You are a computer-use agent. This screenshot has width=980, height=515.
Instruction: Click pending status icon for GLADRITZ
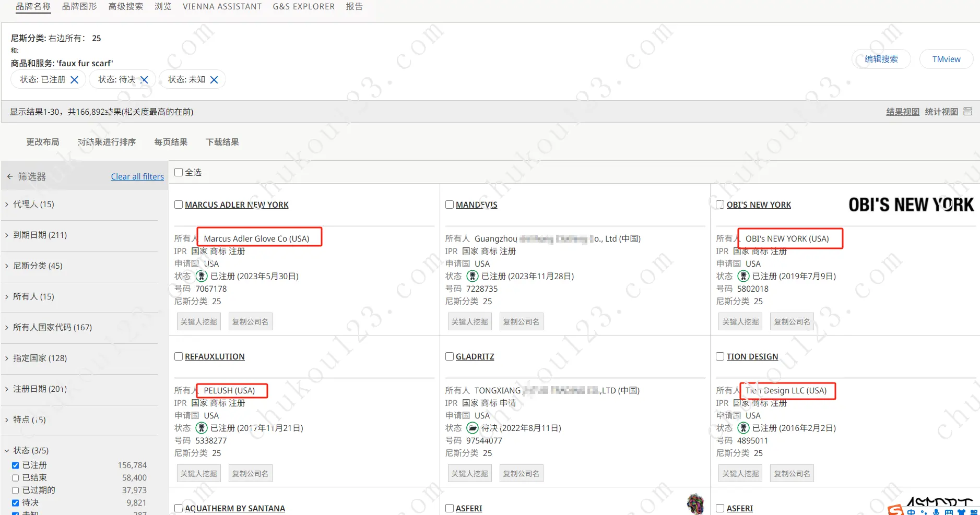473,428
